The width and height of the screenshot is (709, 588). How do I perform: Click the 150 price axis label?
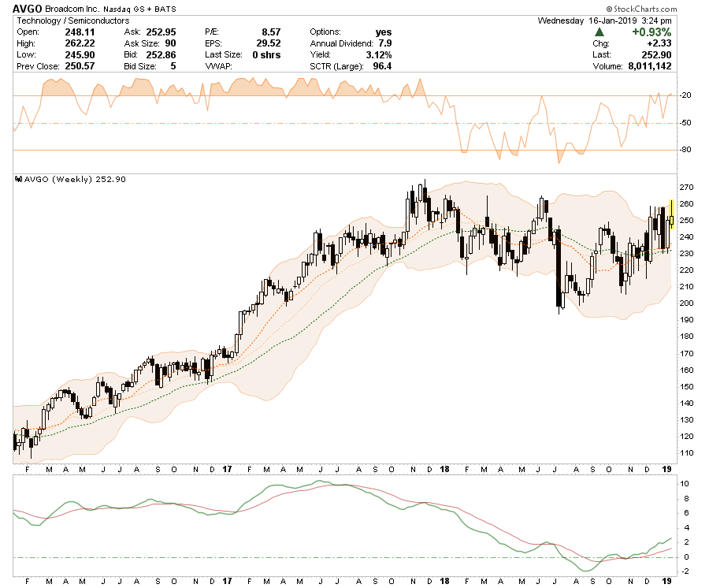(x=686, y=387)
